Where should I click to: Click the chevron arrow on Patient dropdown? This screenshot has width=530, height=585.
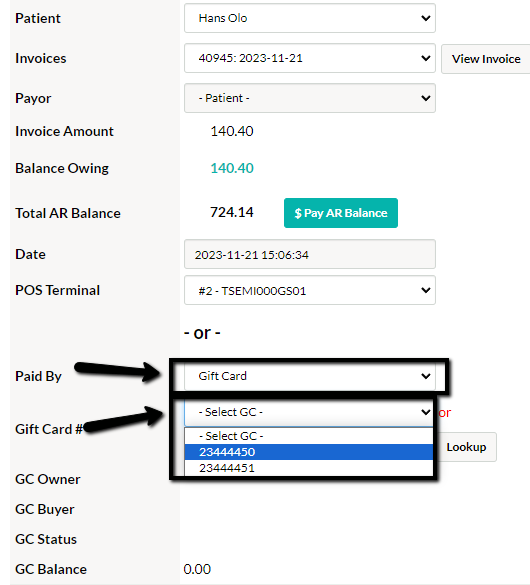426,18
